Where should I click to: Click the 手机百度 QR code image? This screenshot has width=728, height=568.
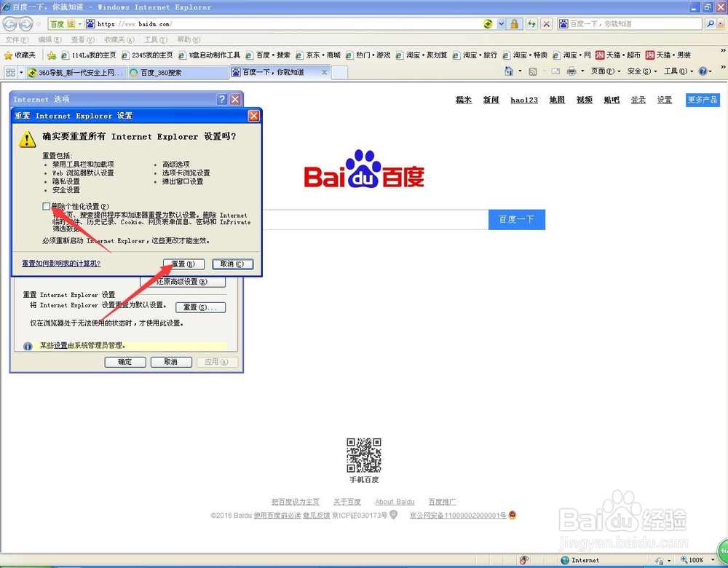click(x=364, y=455)
